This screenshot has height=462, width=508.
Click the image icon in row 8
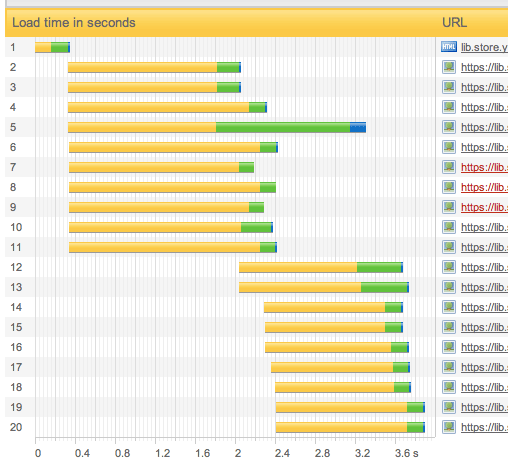449,187
